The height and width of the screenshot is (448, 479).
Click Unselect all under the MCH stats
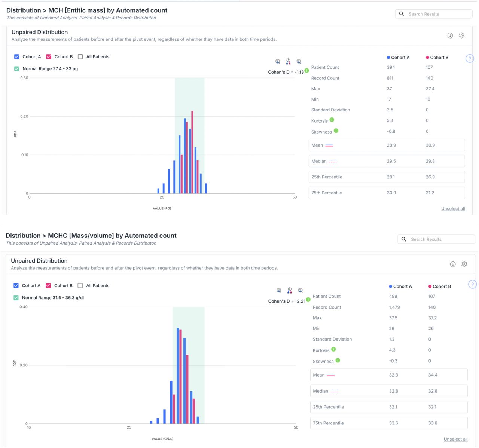point(453,209)
